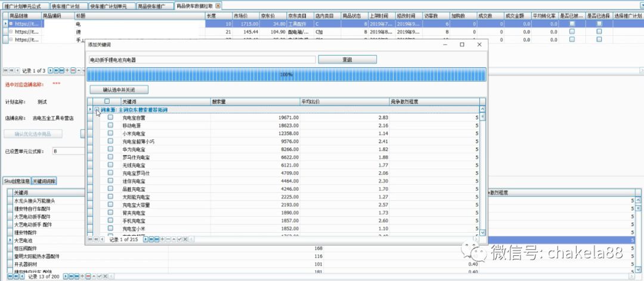Sort by 搜索量 column header
The image size is (644, 281).
(x=255, y=101)
